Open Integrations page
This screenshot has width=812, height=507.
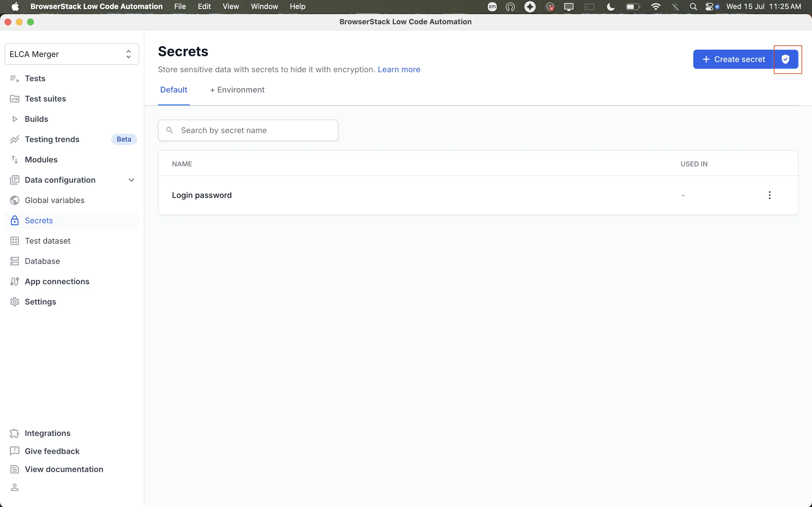48,433
